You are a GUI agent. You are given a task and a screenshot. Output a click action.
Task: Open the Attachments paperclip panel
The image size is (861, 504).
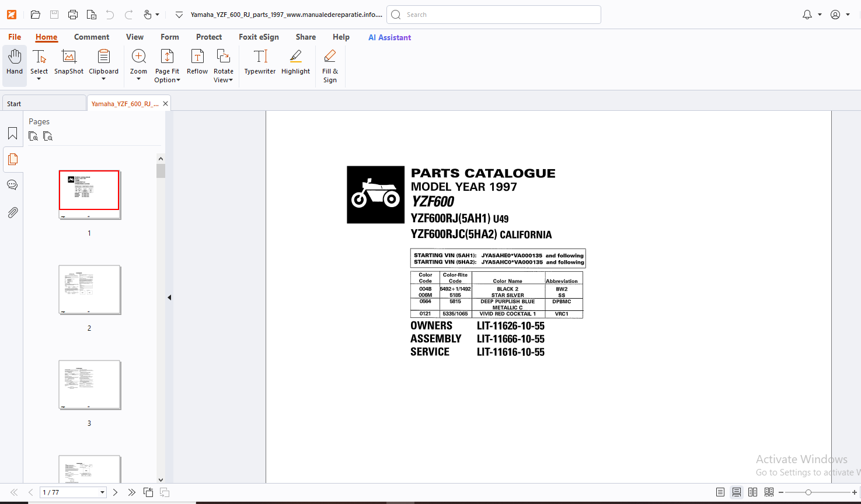pyautogui.click(x=12, y=212)
